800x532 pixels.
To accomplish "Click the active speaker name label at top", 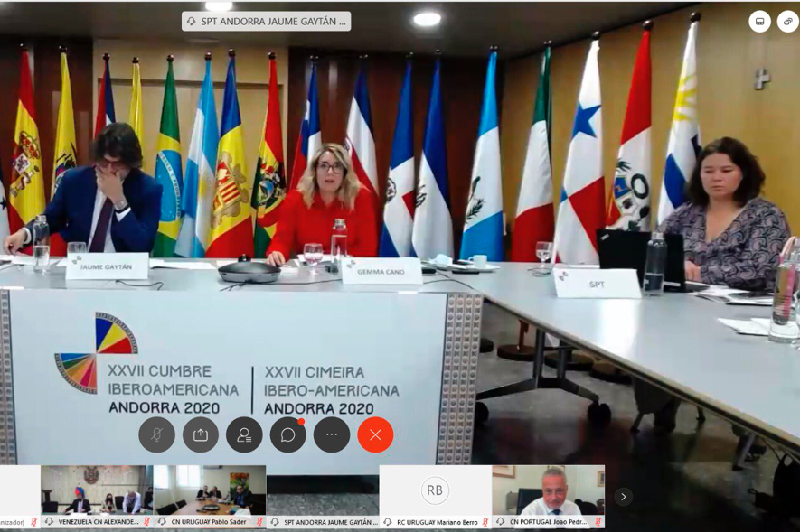I will coord(266,22).
